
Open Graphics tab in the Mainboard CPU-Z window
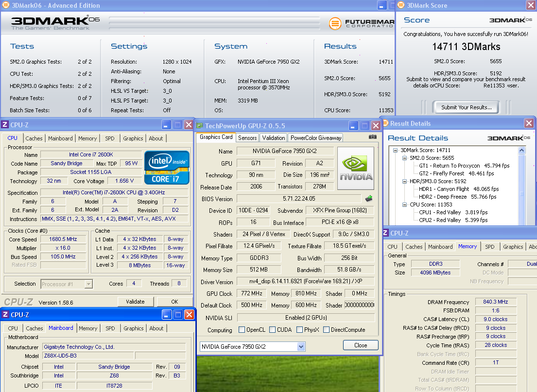click(133, 328)
